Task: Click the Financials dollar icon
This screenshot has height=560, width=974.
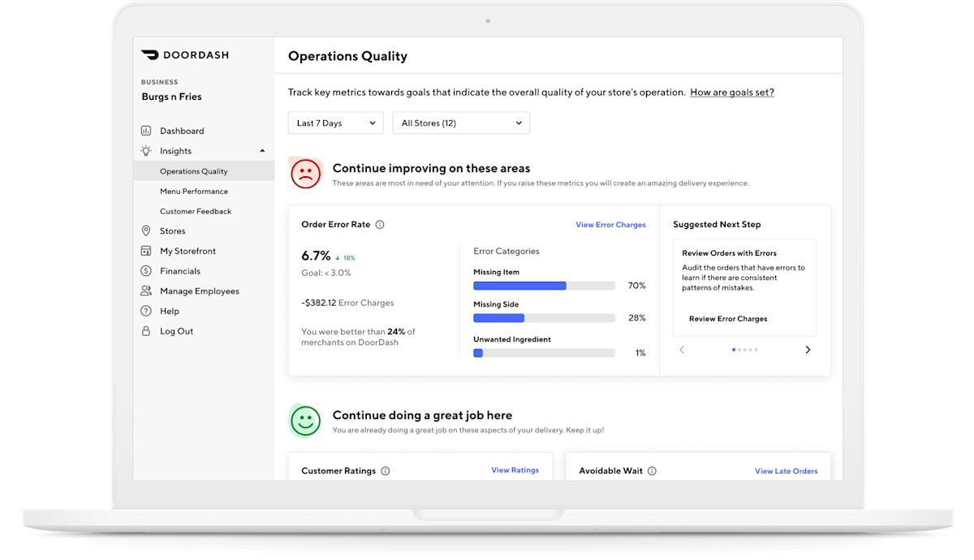Action: (146, 271)
